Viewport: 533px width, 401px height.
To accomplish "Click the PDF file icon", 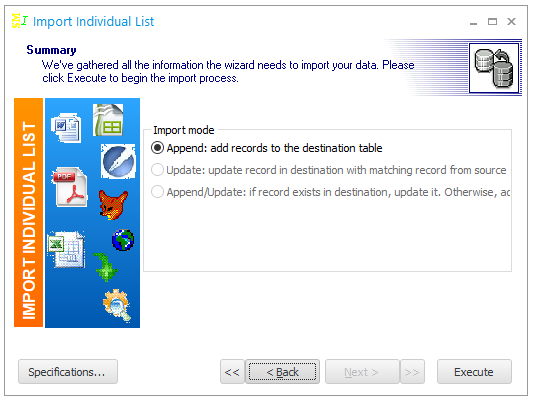I will [70, 187].
